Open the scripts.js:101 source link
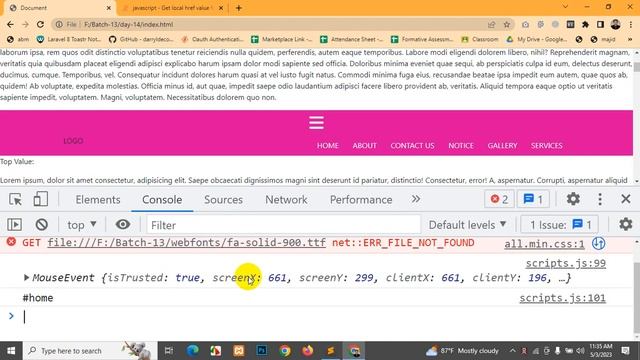 pyautogui.click(x=562, y=298)
